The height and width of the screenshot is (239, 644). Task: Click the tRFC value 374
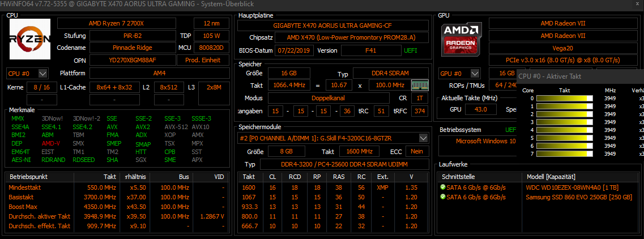click(x=419, y=111)
